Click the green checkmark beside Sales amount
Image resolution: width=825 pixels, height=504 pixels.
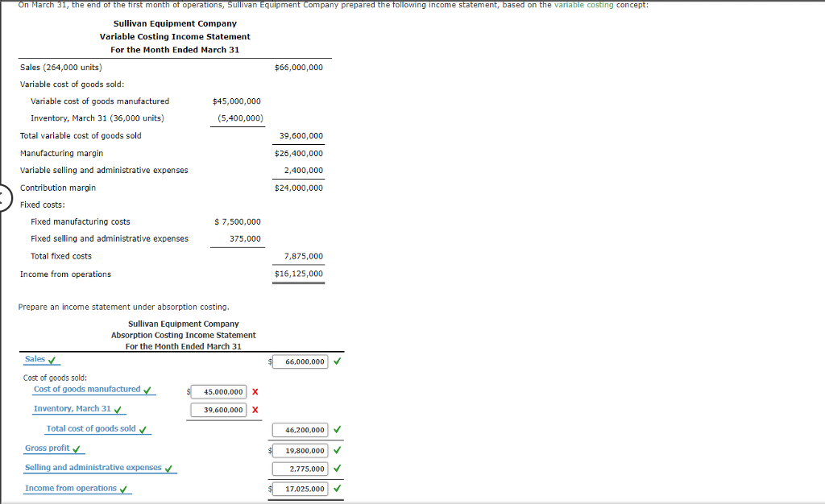click(x=337, y=361)
